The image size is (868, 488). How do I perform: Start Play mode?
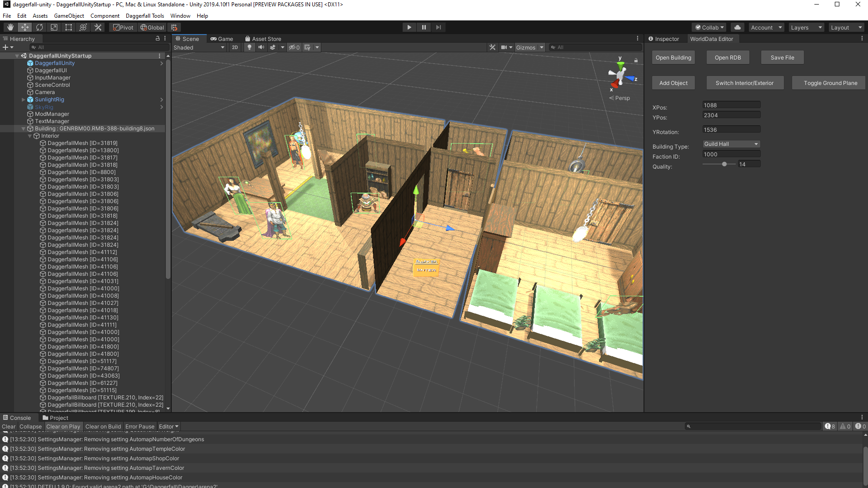pyautogui.click(x=409, y=27)
